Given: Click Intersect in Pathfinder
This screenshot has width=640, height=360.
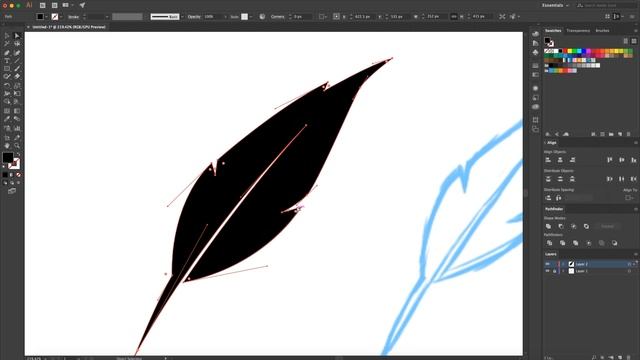Looking at the screenshot, I should [573, 226].
